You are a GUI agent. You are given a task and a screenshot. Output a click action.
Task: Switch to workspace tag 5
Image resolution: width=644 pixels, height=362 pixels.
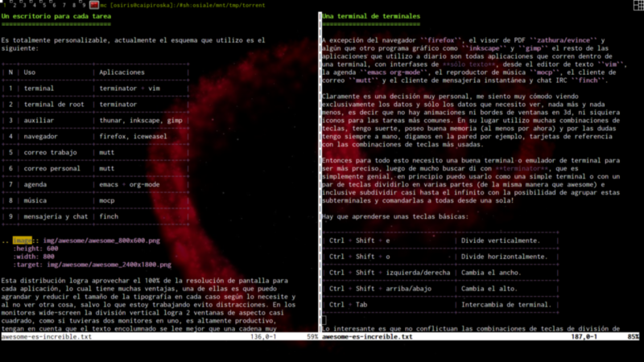point(44,5)
